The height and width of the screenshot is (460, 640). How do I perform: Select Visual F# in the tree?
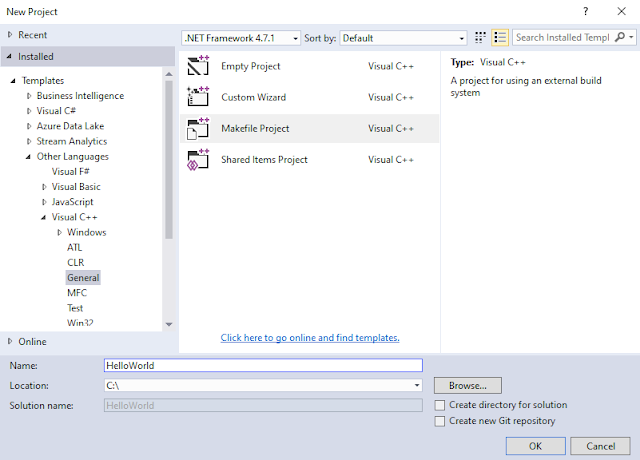(x=71, y=171)
